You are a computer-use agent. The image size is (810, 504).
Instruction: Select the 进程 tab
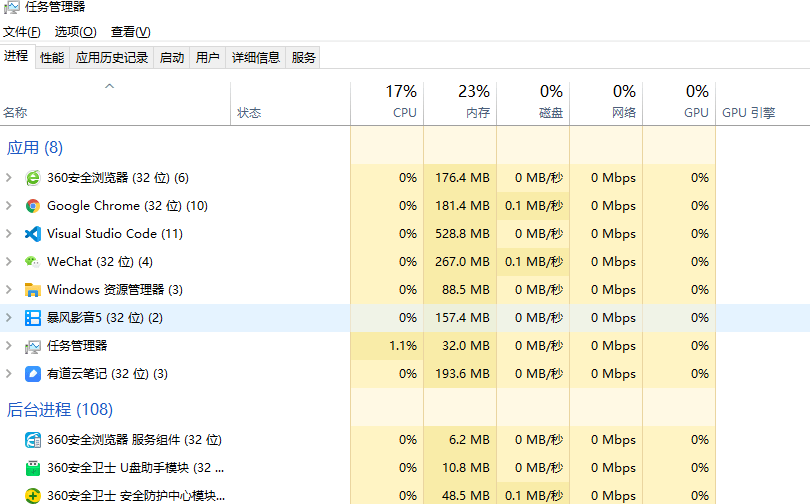[x=17, y=56]
